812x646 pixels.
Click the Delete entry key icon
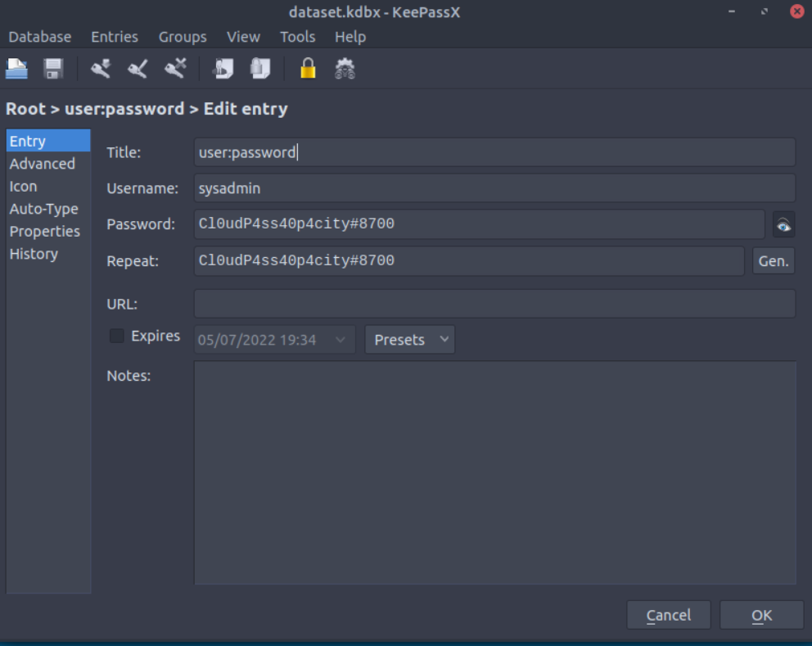click(x=175, y=69)
